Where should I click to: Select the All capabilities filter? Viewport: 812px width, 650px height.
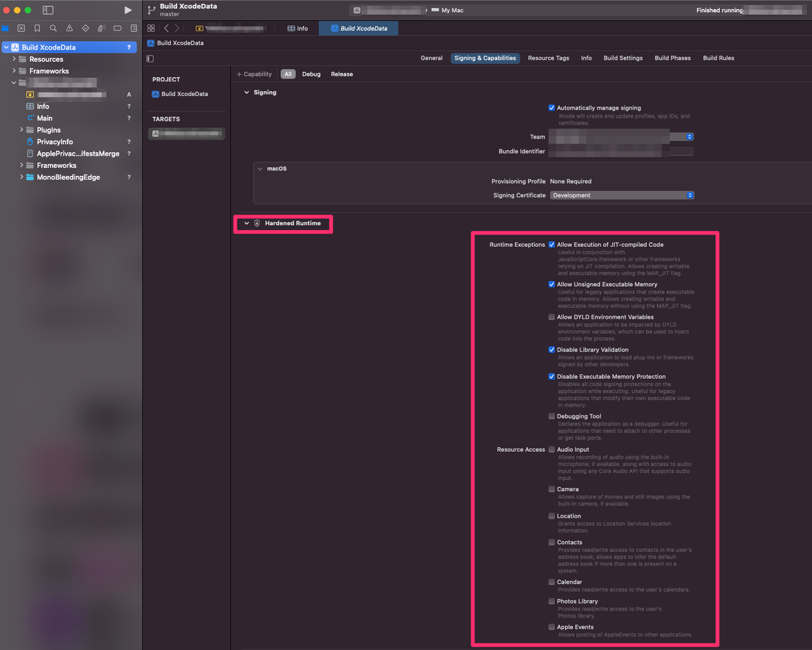[288, 74]
